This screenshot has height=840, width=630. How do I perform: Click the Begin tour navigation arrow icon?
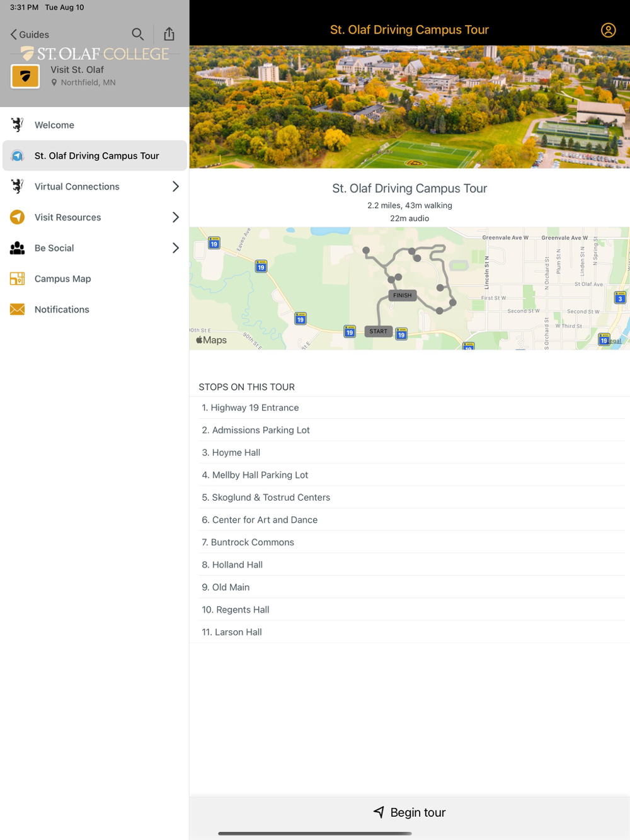(379, 812)
